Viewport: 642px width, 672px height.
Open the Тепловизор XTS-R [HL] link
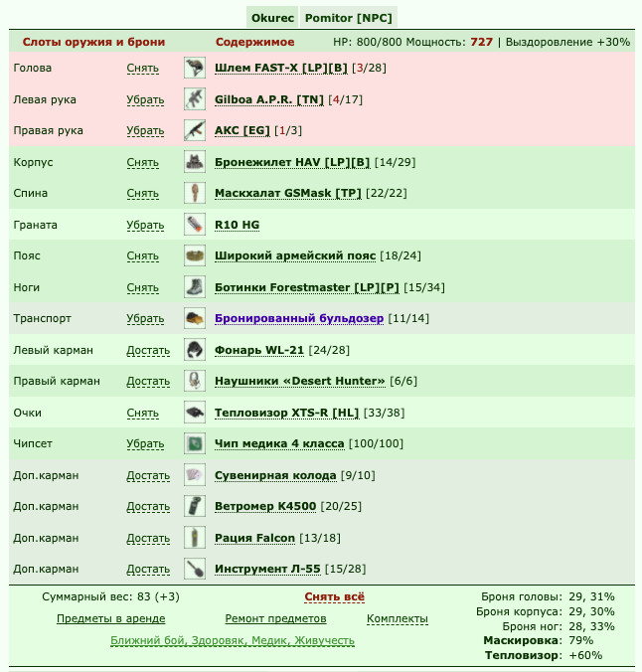click(x=287, y=413)
